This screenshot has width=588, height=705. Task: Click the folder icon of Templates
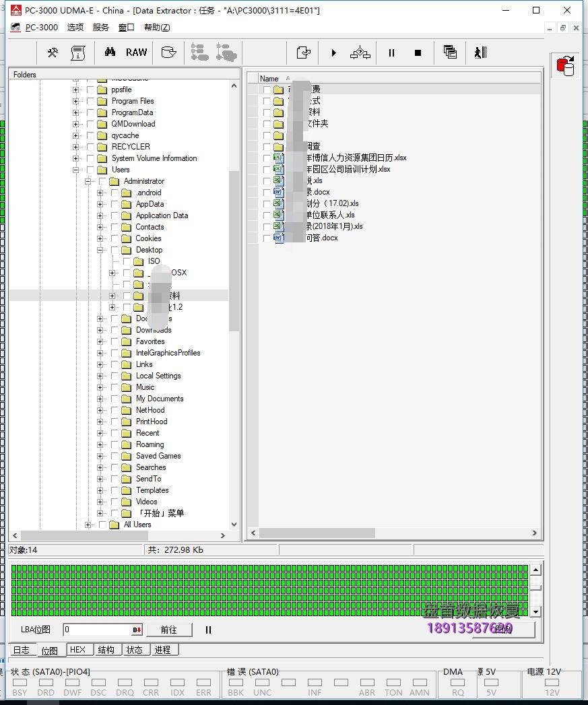point(127,490)
